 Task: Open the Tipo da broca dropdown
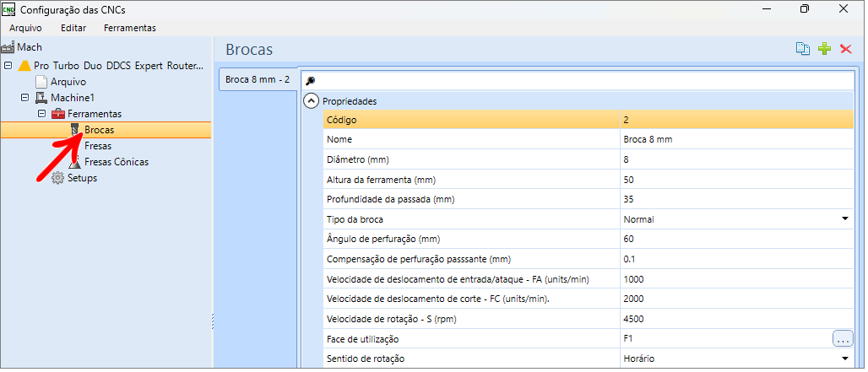(844, 219)
